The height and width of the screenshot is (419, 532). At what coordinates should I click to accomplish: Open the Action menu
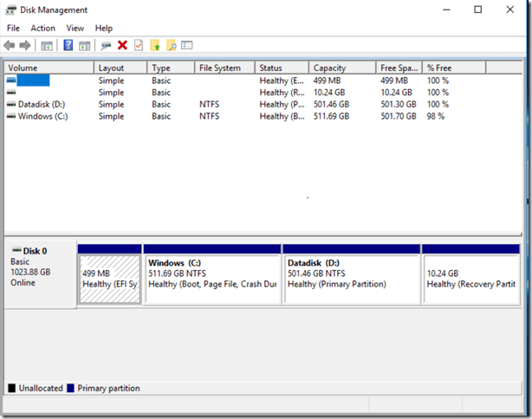[42, 29]
